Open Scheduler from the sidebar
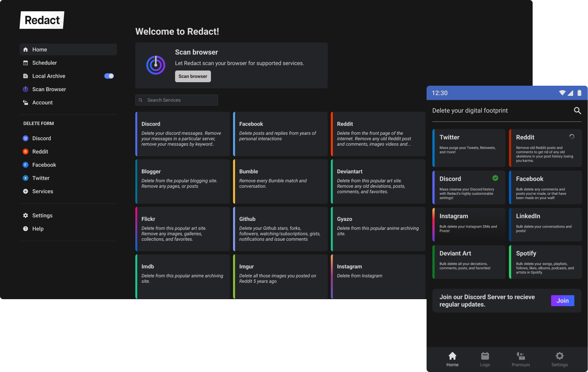Viewport: 588px width, 372px height. [x=44, y=63]
